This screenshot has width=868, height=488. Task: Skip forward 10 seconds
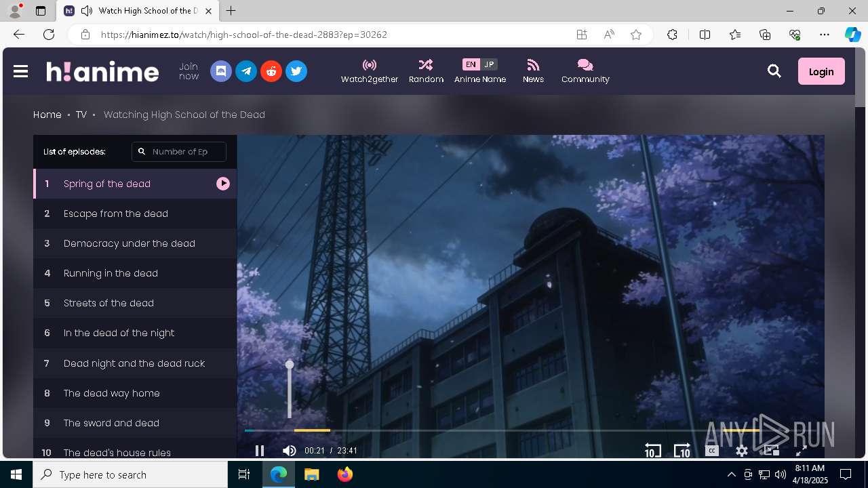tap(682, 451)
